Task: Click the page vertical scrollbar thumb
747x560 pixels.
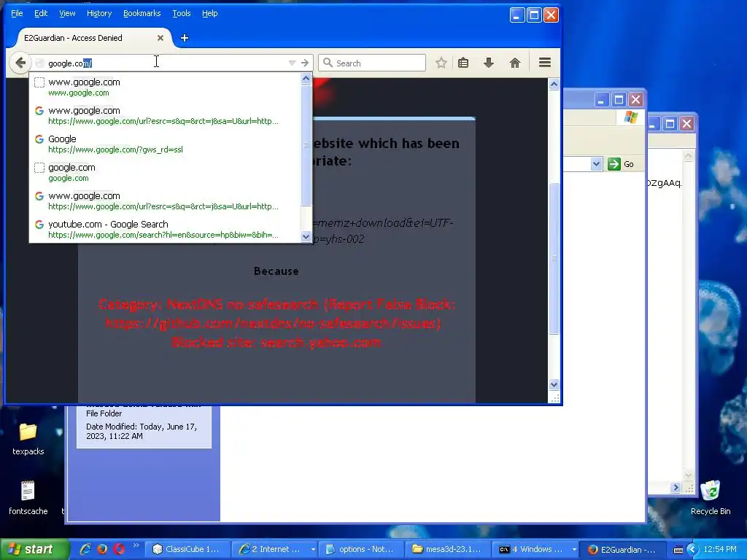Action: pos(554,259)
